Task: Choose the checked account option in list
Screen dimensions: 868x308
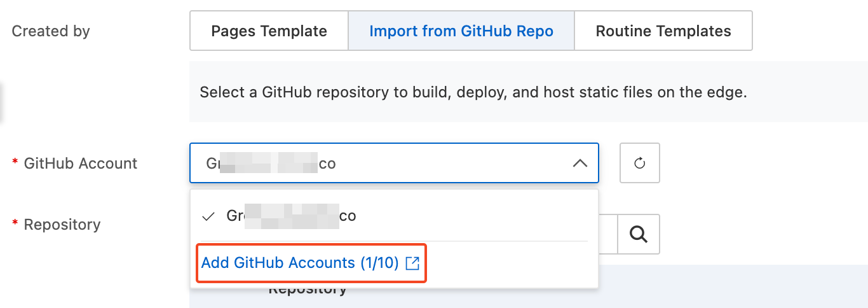Action: point(394,216)
